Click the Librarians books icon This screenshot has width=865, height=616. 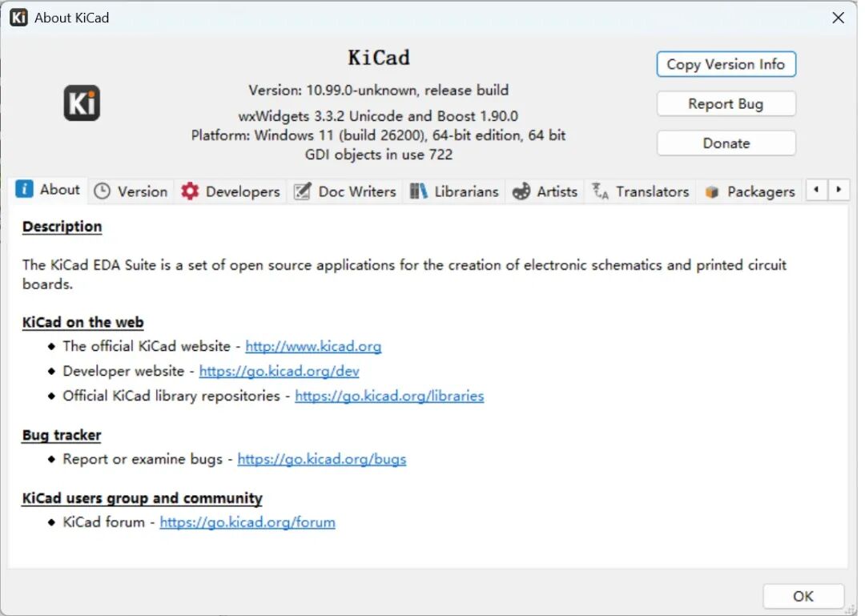(x=418, y=191)
